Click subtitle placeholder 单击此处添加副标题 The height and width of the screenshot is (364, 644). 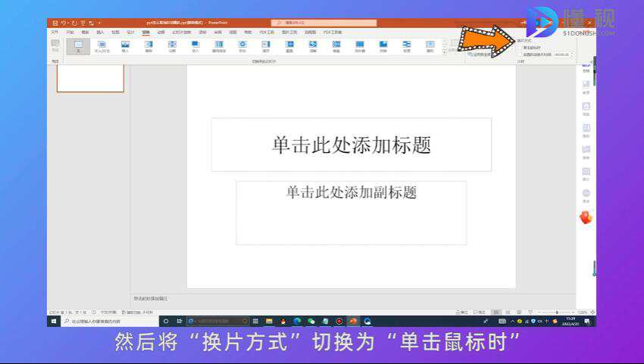pyautogui.click(x=351, y=213)
